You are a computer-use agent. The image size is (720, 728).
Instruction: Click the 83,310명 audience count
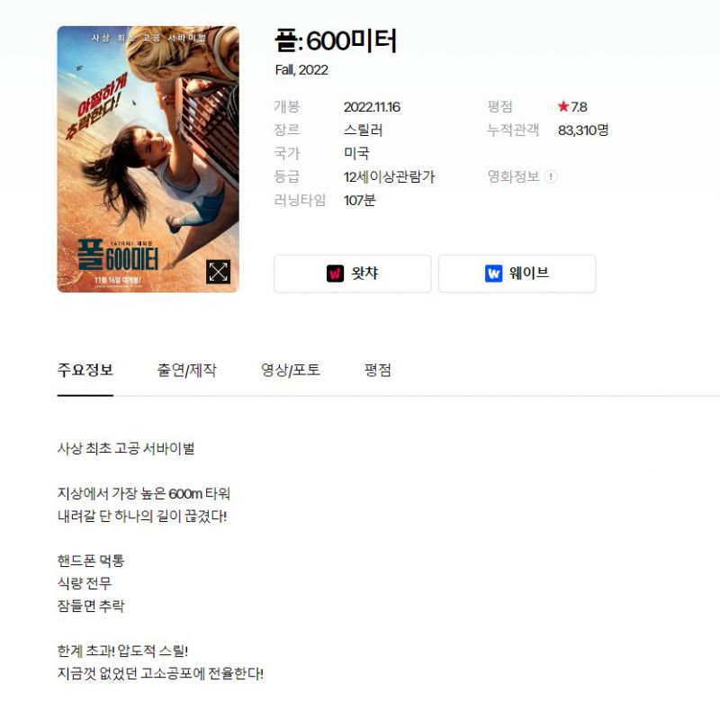click(583, 130)
